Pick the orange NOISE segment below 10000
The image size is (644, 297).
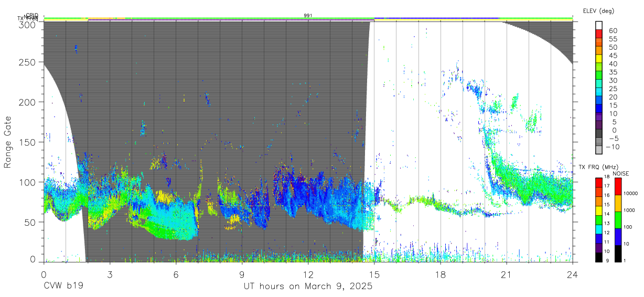(x=617, y=203)
